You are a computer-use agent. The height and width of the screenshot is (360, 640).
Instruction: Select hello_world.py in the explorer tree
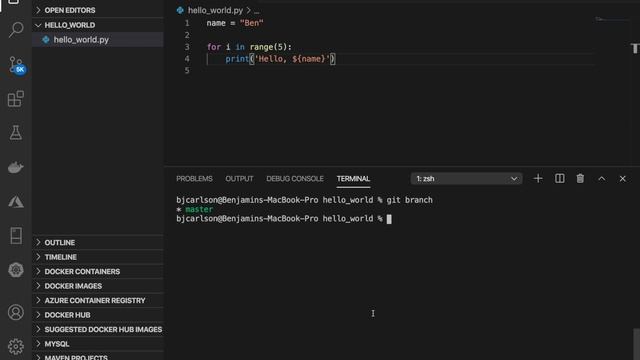click(98, 40)
